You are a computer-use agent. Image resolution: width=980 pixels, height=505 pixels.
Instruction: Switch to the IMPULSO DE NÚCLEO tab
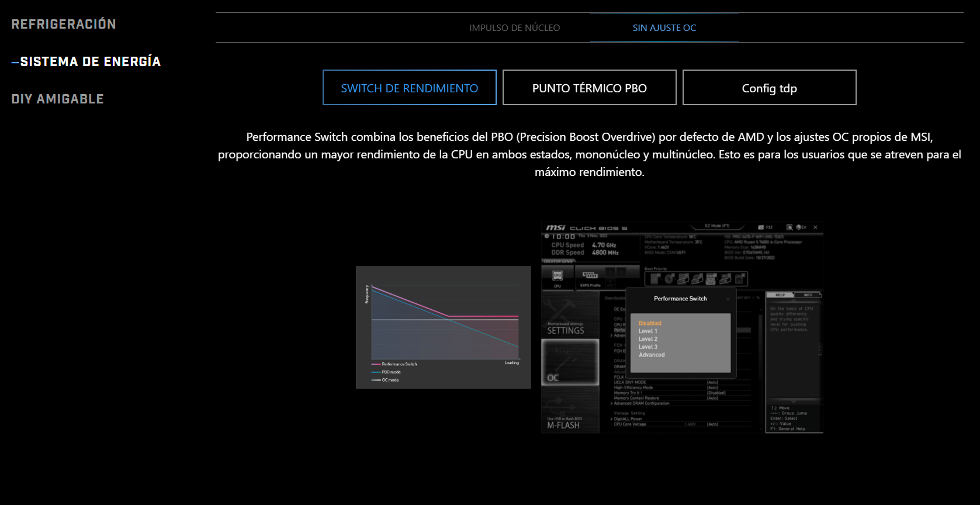[x=514, y=27]
